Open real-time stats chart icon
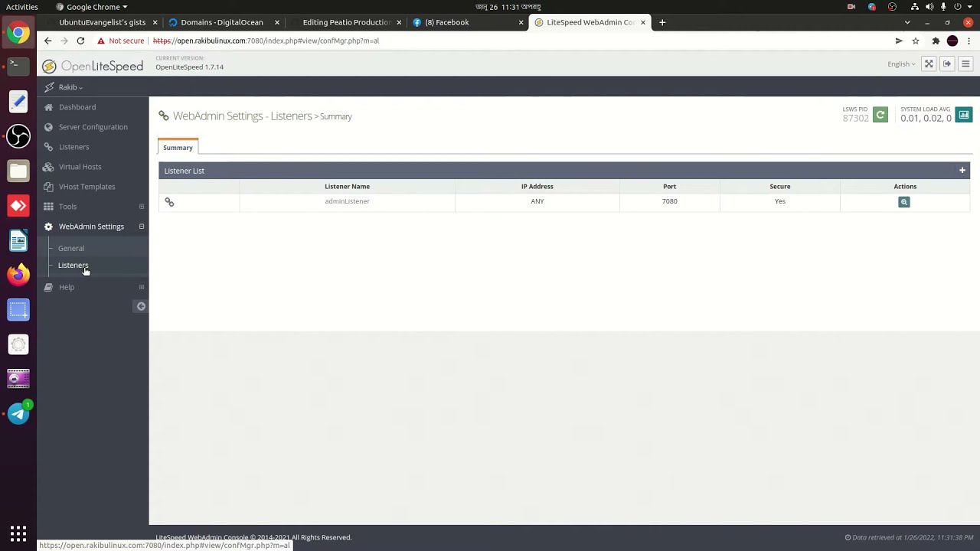Viewport: 980px width, 551px height. click(x=964, y=116)
